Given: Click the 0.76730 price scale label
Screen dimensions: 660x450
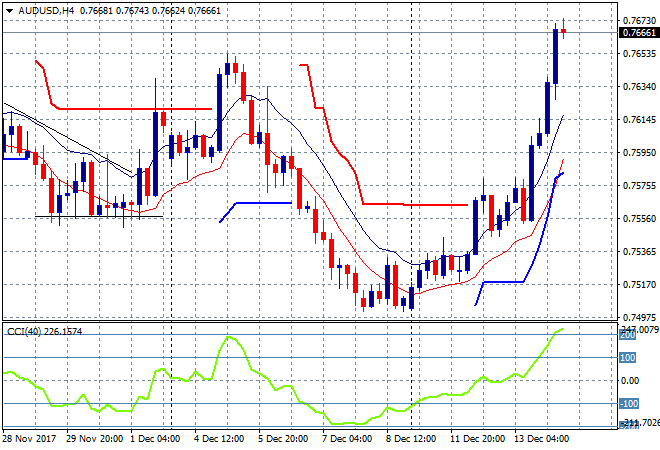Looking at the screenshot, I should [639, 21].
